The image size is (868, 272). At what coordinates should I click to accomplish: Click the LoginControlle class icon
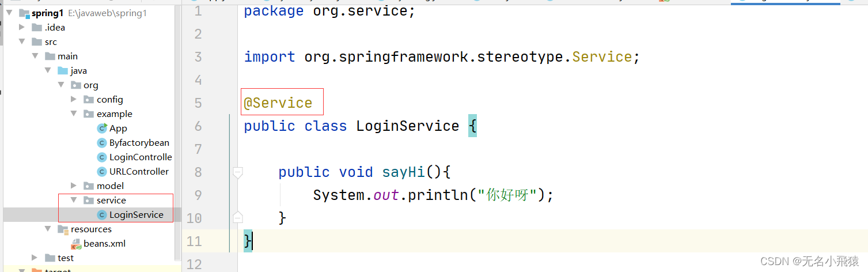tap(102, 157)
